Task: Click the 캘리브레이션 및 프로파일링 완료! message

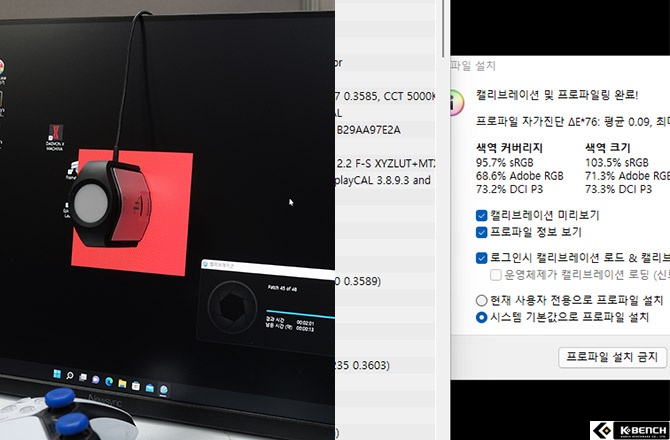Action: 557,95
